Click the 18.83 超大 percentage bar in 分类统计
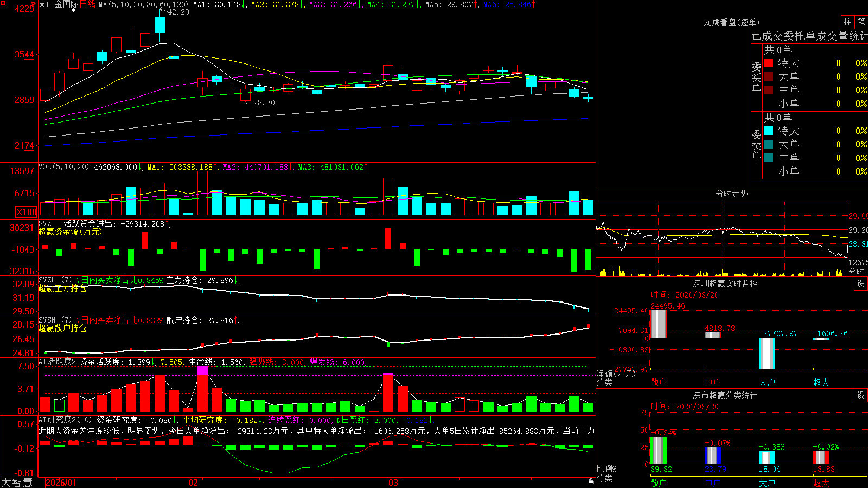This screenshot has width=868, height=488. click(x=821, y=458)
